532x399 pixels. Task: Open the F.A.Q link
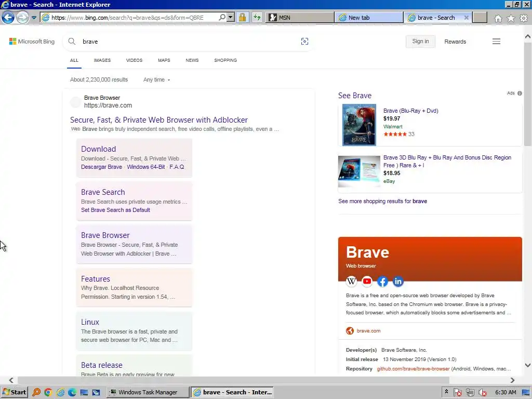177,167
